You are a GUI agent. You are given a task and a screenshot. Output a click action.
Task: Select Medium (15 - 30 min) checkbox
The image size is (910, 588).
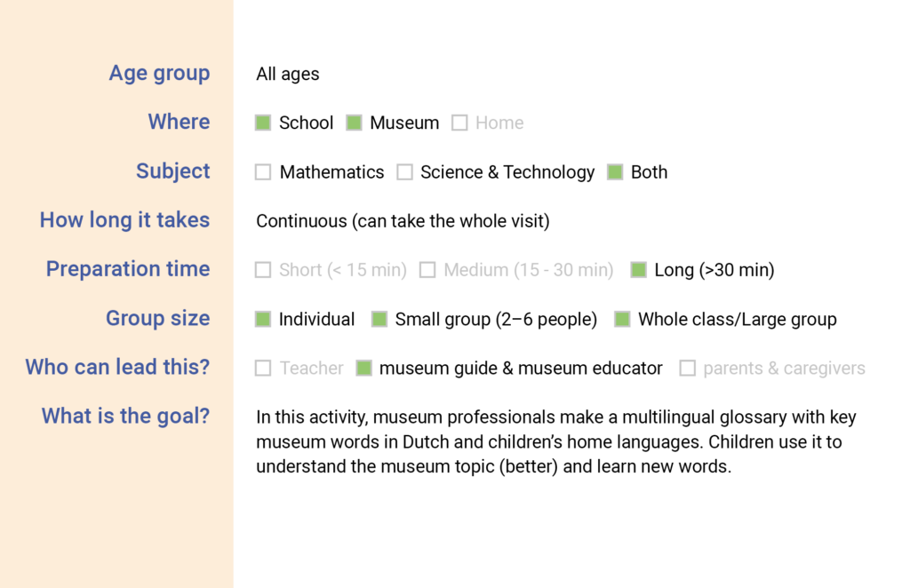pyautogui.click(x=427, y=270)
